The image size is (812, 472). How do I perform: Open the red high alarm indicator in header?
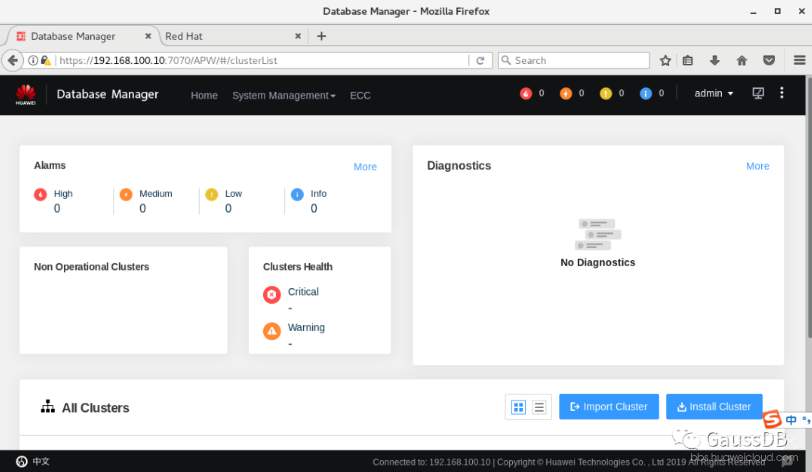coord(526,93)
